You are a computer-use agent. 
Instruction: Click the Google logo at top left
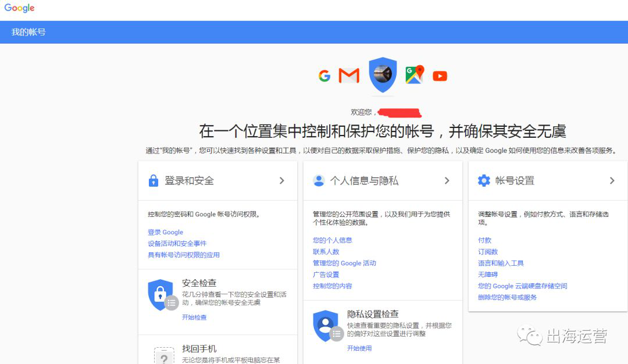19,8
